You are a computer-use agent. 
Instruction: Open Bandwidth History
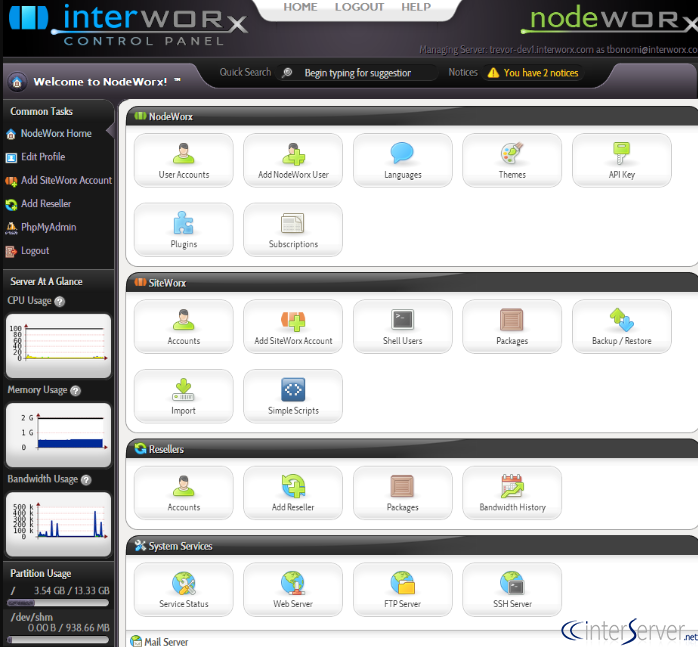512,493
